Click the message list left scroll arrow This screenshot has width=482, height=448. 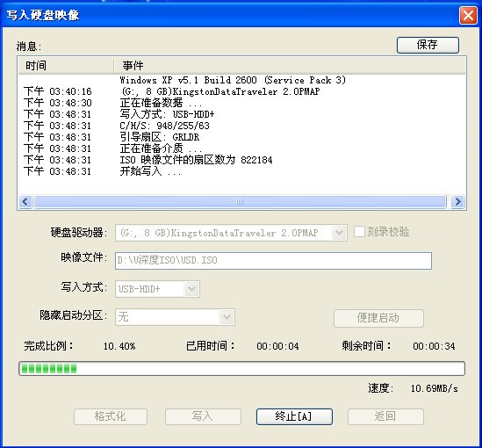[x=25, y=202]
